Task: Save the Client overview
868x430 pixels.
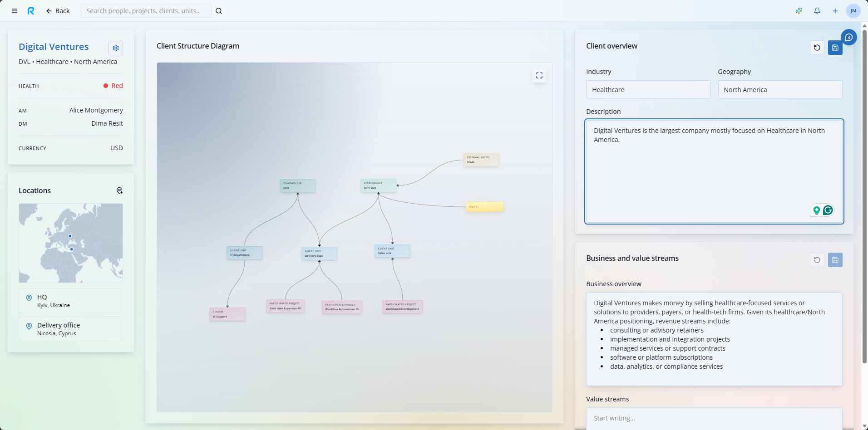Action: [x=835, y=48]
